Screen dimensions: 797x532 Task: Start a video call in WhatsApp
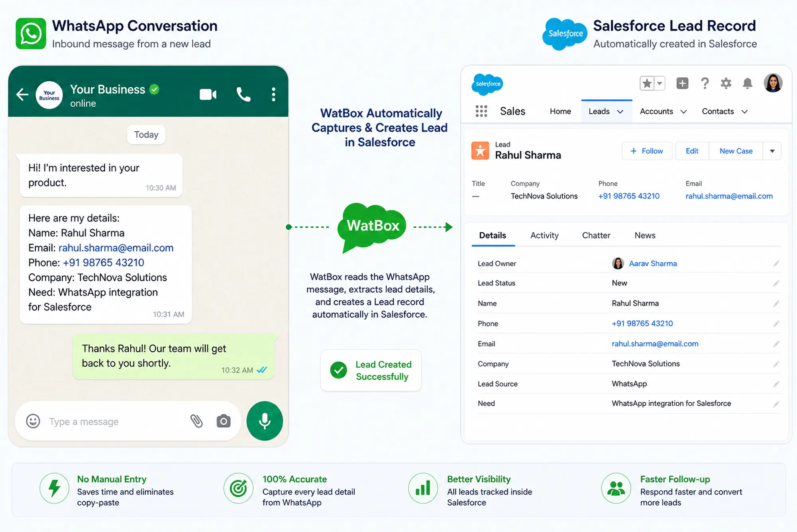point(208,94)
